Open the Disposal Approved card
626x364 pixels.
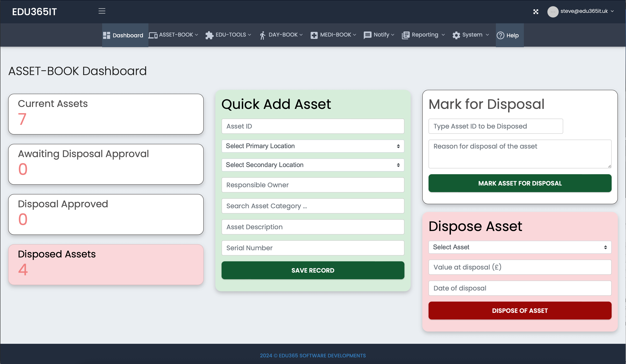[x=106, y=214]
